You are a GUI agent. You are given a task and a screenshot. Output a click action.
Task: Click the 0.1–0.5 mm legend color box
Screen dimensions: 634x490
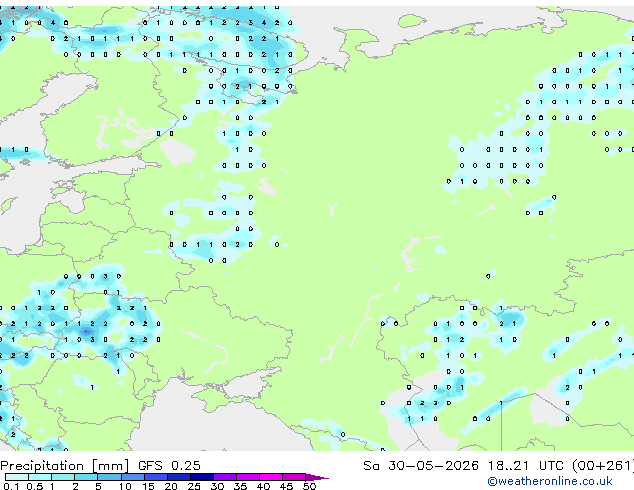click(x=17, y=477)
